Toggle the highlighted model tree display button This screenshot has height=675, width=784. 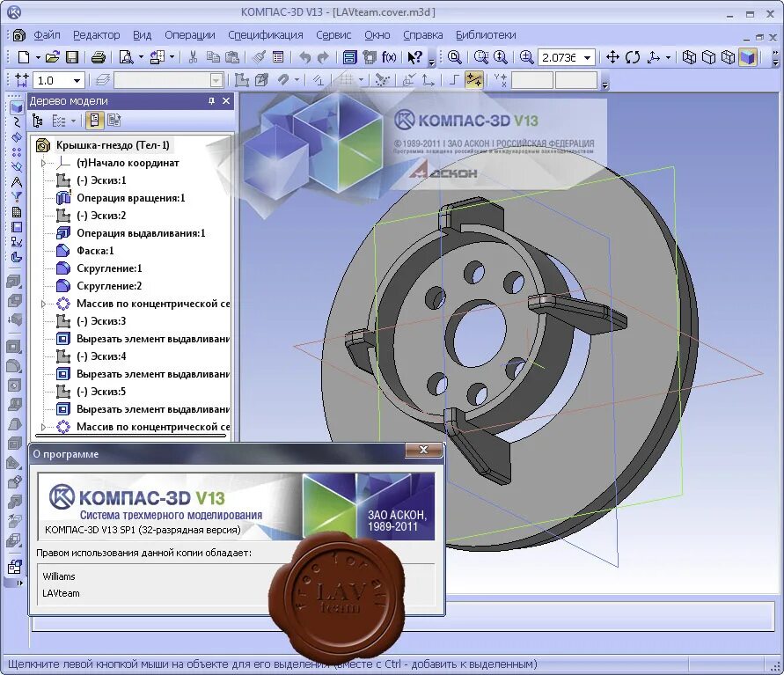94,121
